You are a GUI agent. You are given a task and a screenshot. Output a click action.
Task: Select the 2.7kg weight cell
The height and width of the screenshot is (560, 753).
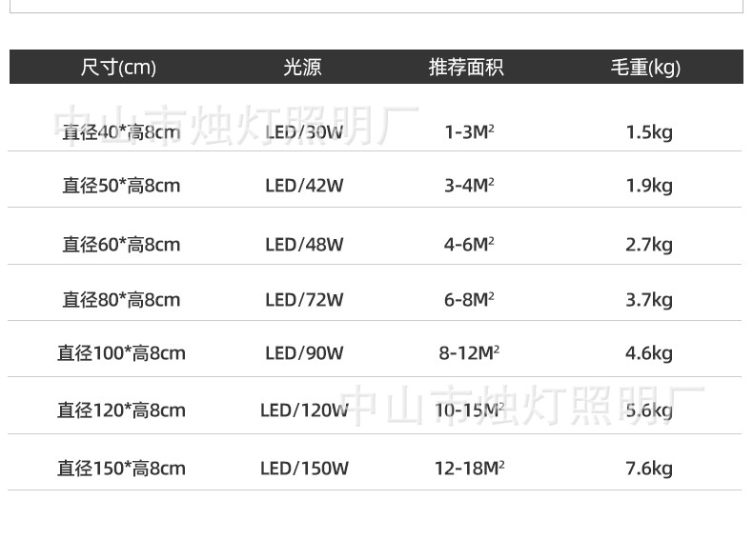click(x=649, y=245)
